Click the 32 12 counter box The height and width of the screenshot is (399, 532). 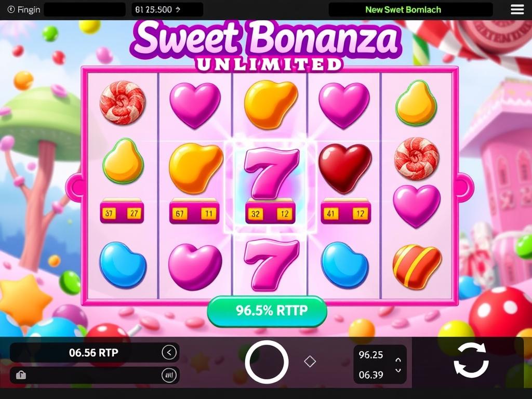[270, 213]
